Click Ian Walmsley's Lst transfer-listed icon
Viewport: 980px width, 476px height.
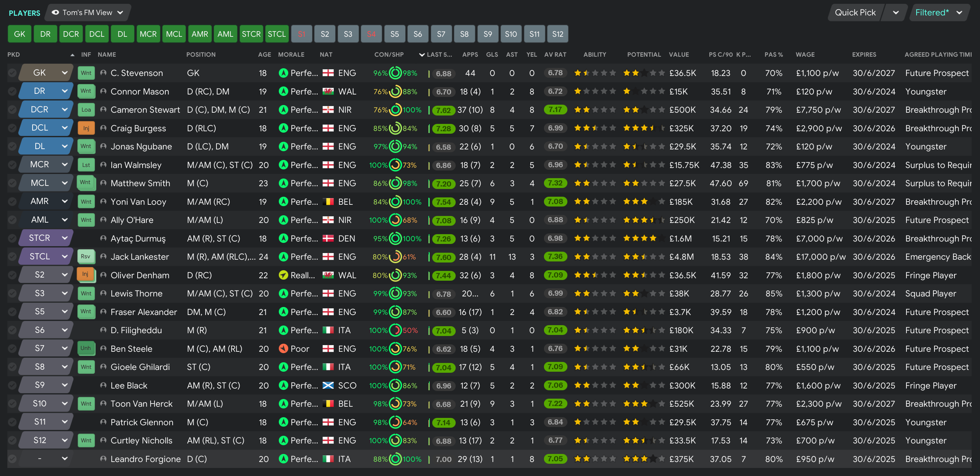86,165
